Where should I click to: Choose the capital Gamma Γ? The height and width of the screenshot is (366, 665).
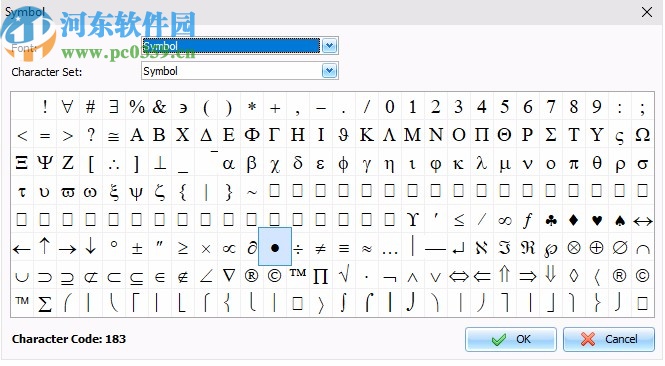(x=275, y=136)
